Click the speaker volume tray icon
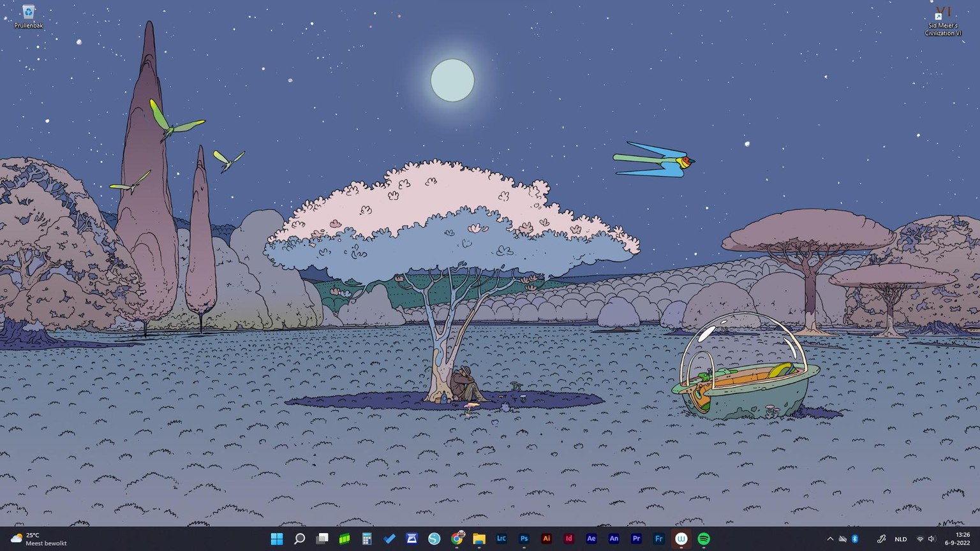Image resolution: width=980 pixels, height=551 pixels. [932, 539]
